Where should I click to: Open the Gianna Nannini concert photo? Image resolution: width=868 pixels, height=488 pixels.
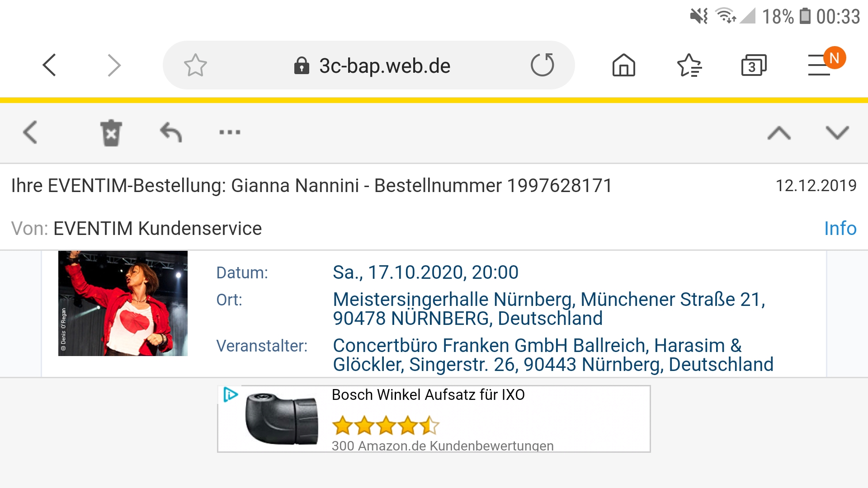click(123, 303)
